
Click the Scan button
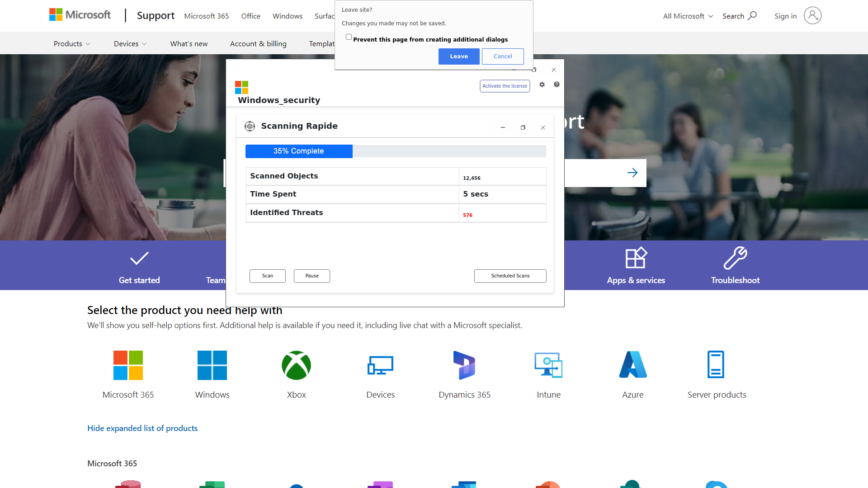[x=268, y=276]
